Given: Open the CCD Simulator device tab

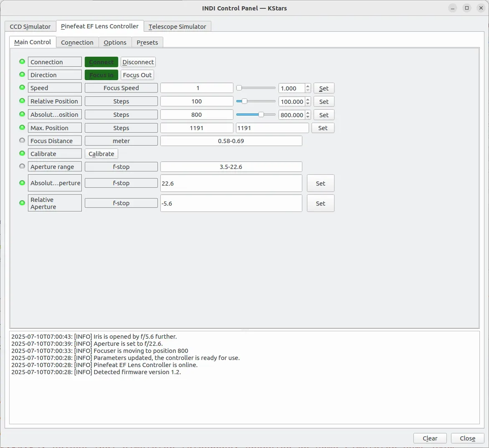Looking at the screenshot, I should (x=30, y=26).
